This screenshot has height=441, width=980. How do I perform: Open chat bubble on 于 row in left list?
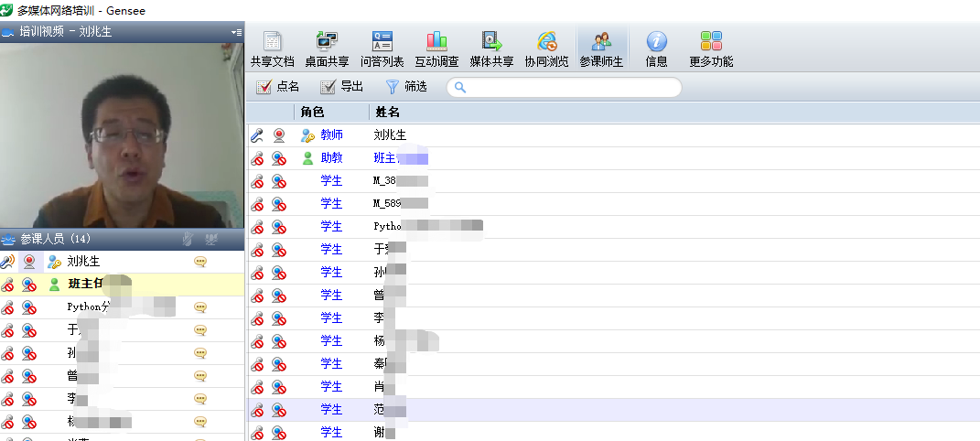[x=200, y=330]
